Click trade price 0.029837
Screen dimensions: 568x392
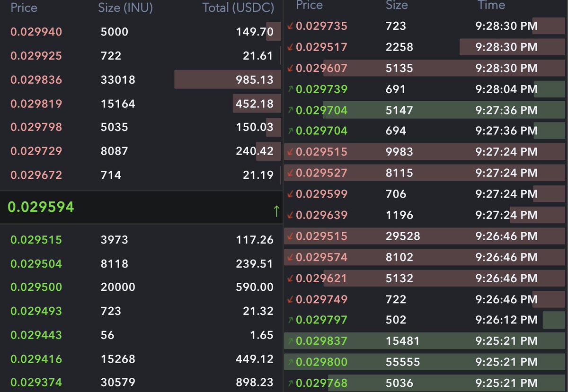tap(321, 341)
